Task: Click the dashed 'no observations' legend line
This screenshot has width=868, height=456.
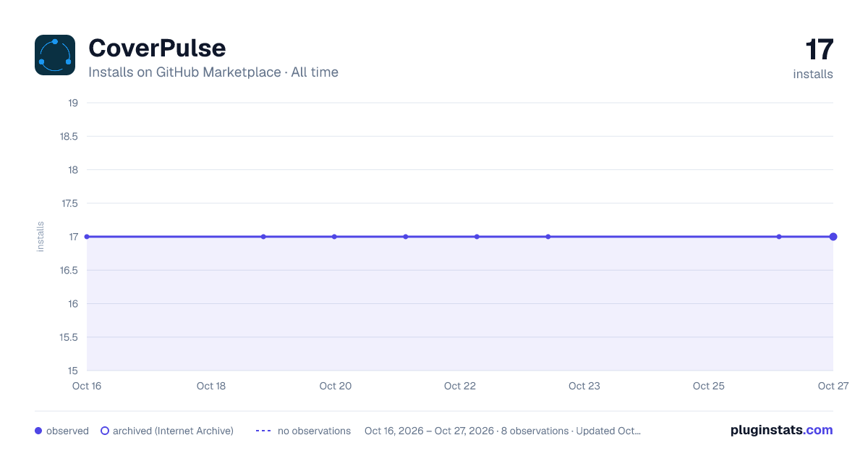Action: click(x=263, y=431)
